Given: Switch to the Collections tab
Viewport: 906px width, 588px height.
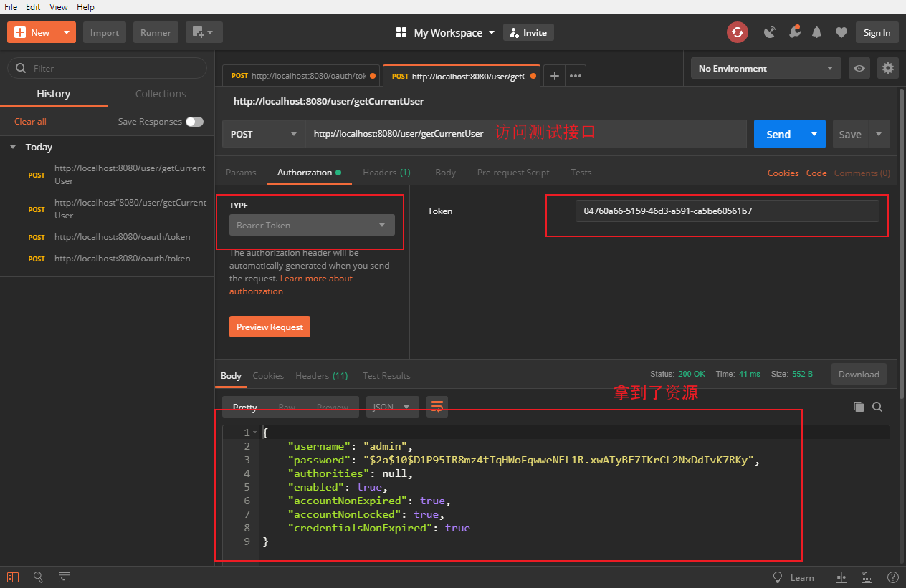Looking at the screenshot, I should (x=161, y=94).
